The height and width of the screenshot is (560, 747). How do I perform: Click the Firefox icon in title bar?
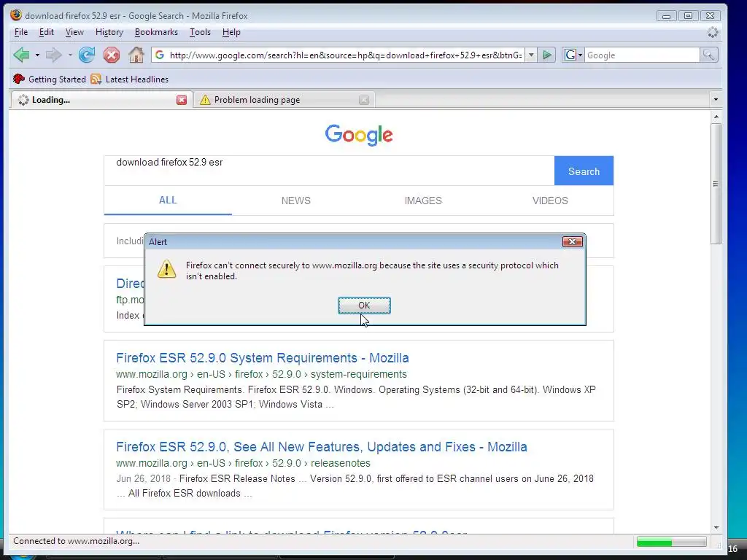click(16, 15)
